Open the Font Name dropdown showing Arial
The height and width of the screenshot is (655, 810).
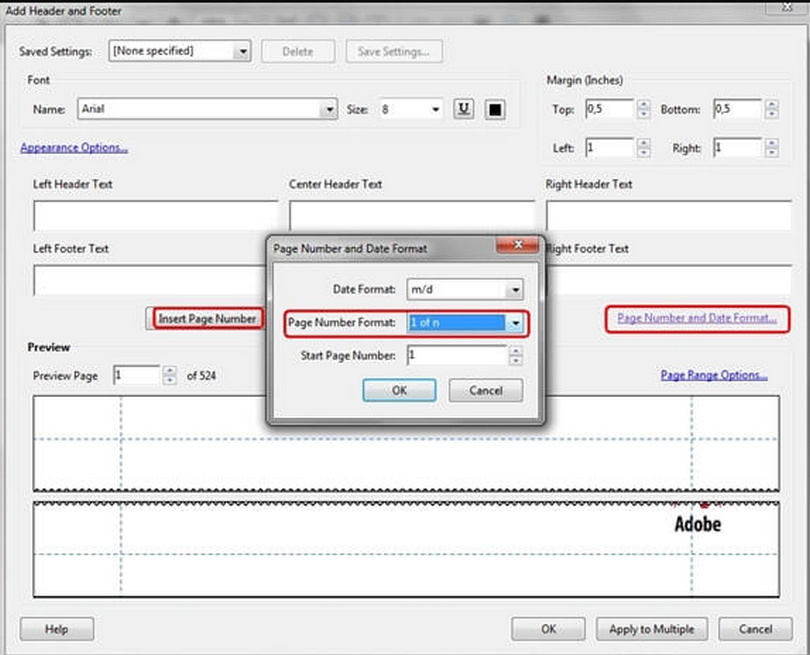click(x=330, y=110)
